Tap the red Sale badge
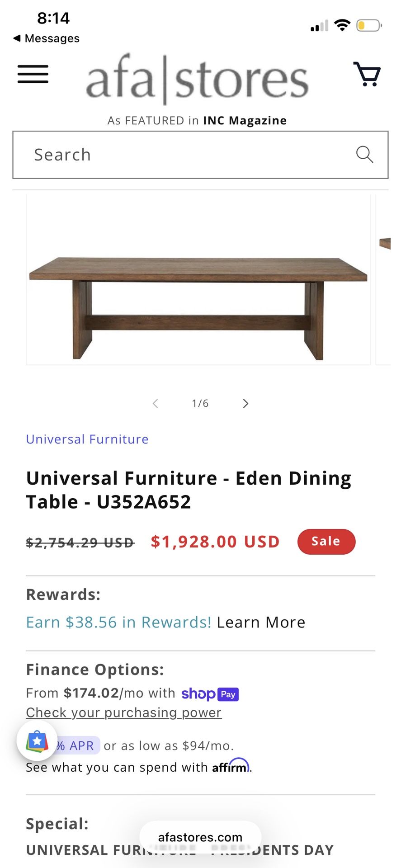This screenshot has width=401, height=868. (326, 541)
